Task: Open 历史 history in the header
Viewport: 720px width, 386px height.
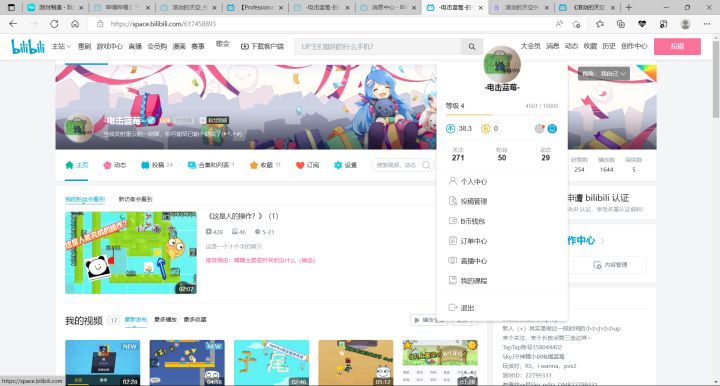Action: [609, 46]
